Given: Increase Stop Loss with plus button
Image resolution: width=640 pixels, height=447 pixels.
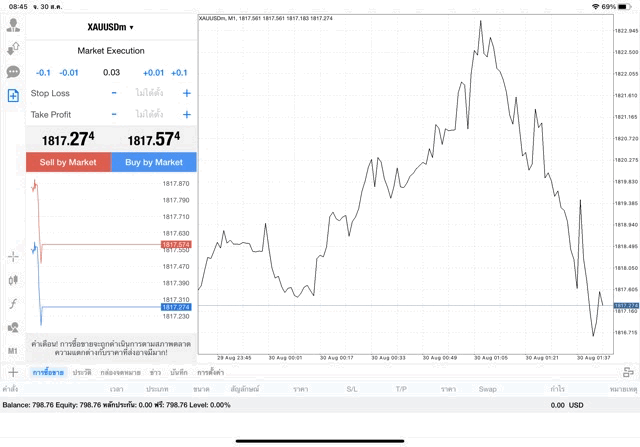Looking at the screenshot, I should tap(186, 93).
